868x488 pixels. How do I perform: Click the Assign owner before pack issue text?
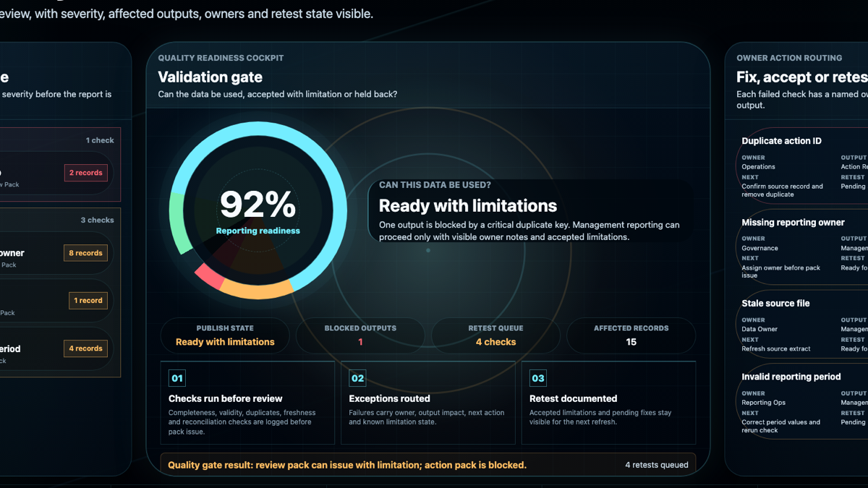pos(781,271)
